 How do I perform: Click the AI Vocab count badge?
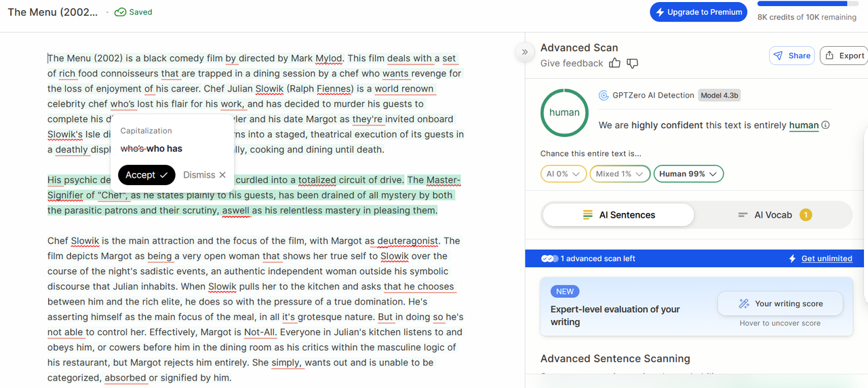(x=805, y=215)
